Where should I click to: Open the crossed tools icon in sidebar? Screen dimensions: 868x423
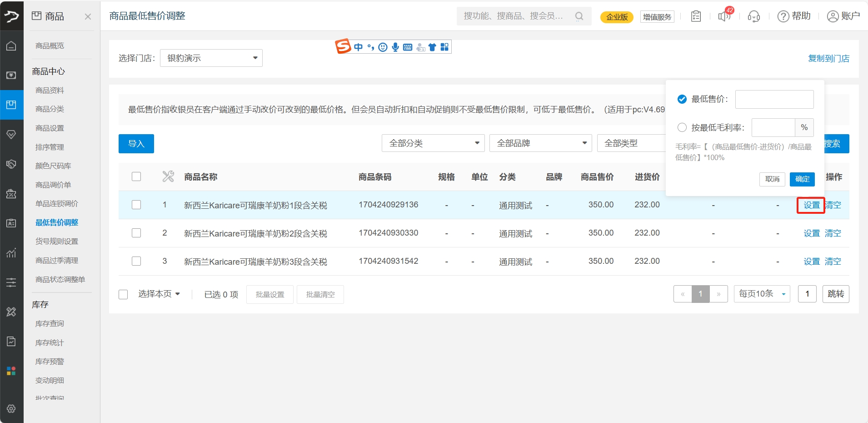point(11,312)
